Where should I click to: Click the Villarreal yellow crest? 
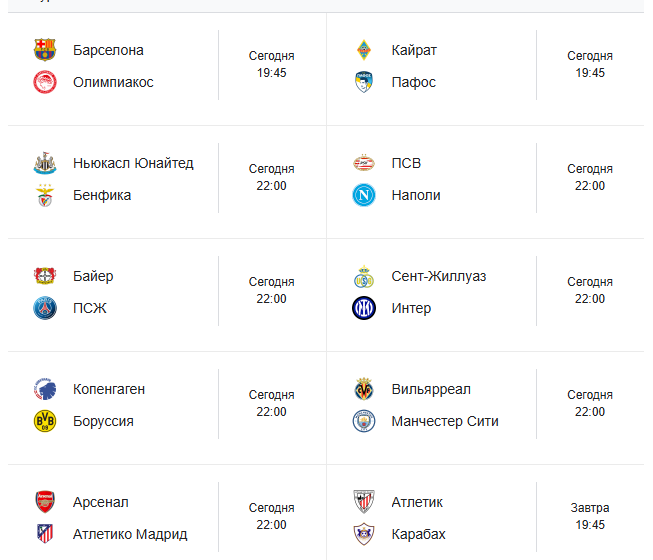364,389
